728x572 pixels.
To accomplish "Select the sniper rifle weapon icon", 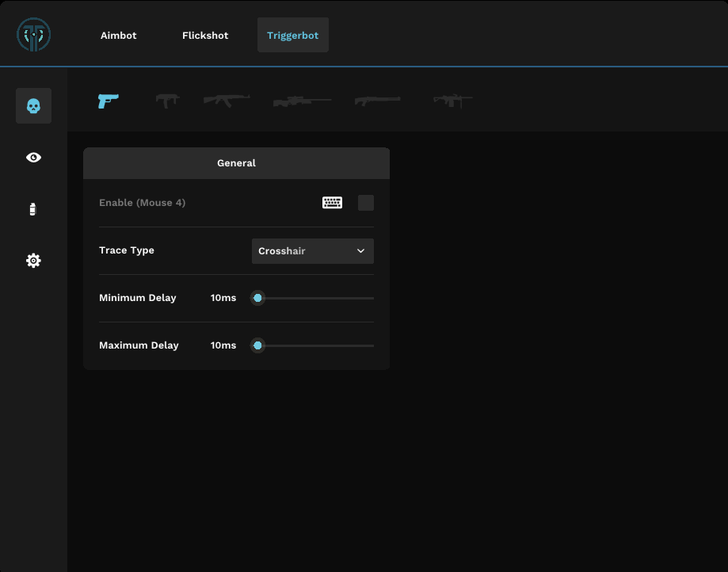I will tap(302, 101).
